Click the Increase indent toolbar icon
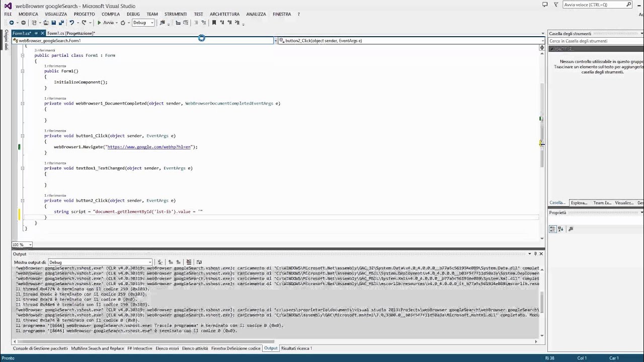This screenshot has width=644, height=362. 204,23
